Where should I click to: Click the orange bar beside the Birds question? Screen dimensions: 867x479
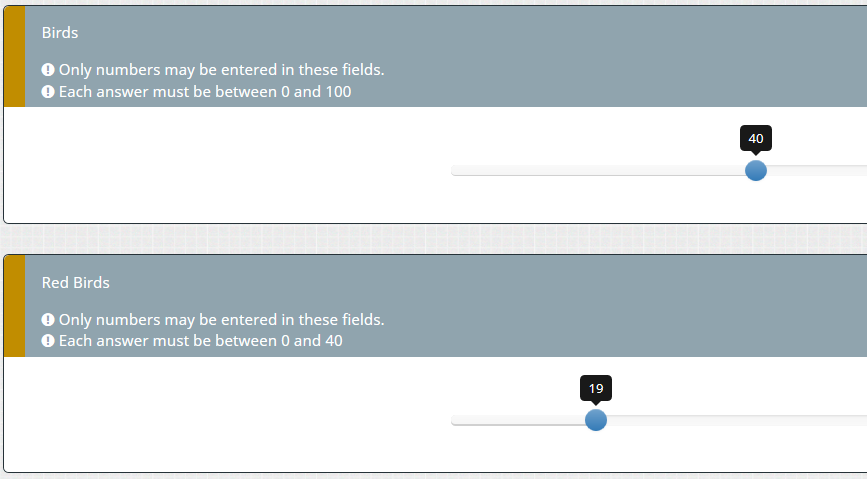[x=14, y=56]
